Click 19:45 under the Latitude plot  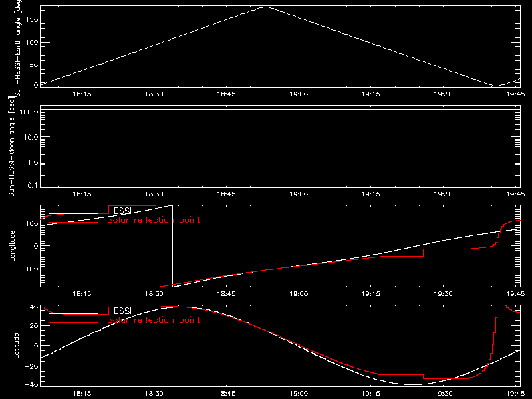tap(515, 394)
